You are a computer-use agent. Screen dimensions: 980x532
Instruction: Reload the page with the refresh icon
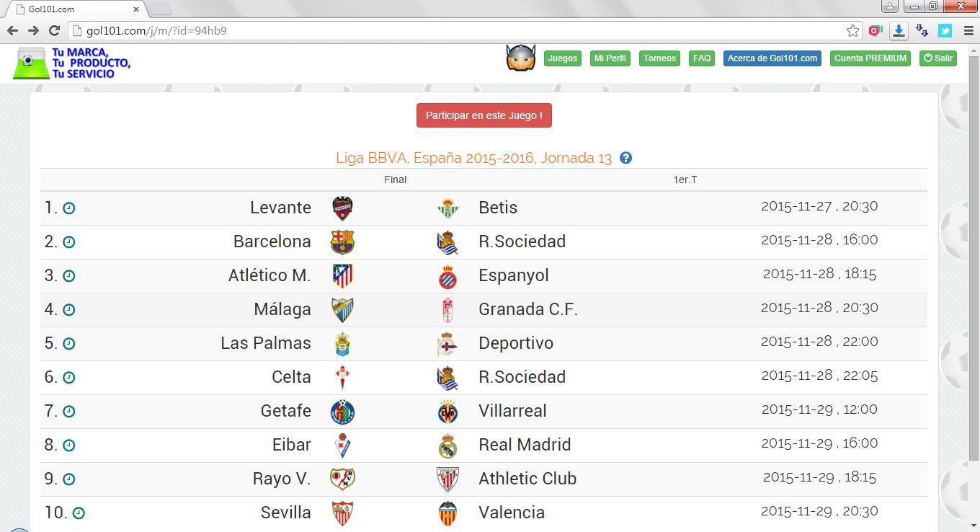click(x=54, y=30)
